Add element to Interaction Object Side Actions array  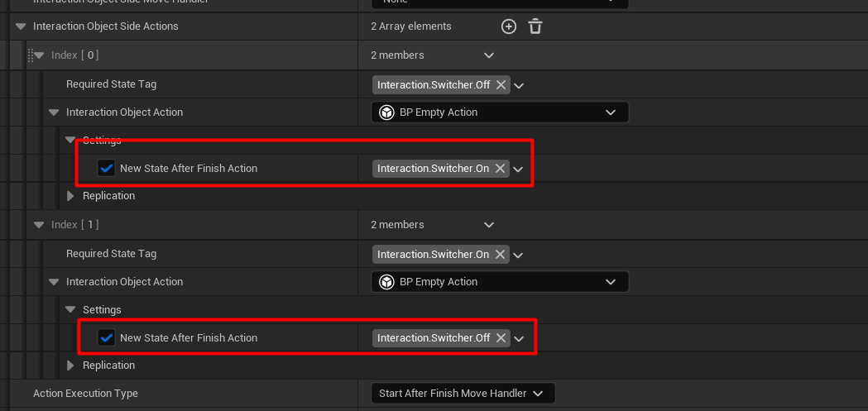(x=509, y=26)
